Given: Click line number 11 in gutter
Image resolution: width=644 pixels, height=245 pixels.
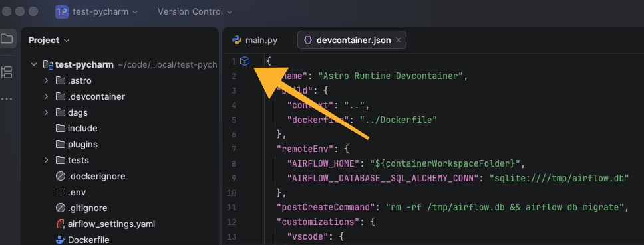Looking at the screenshot, I should point(232,207).
